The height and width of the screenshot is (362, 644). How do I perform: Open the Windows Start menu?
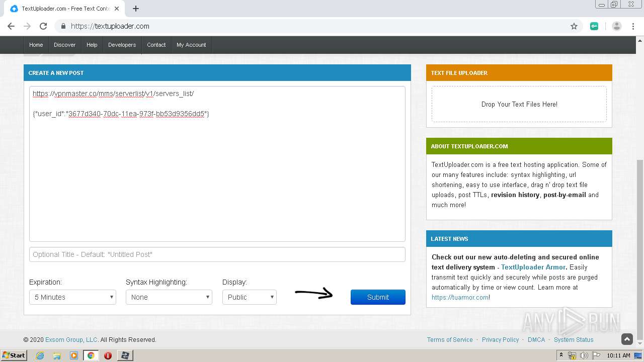point(14,355)
